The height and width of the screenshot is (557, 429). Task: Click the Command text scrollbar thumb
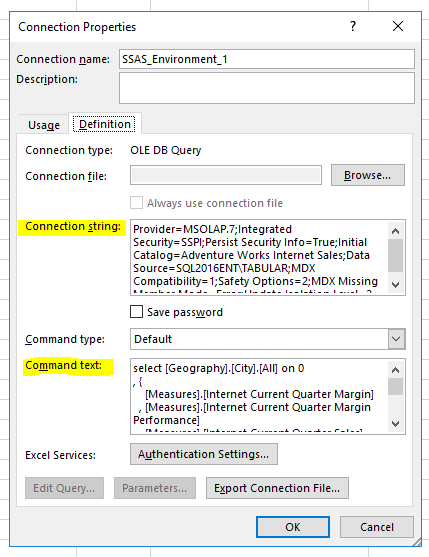pos(396,386)
